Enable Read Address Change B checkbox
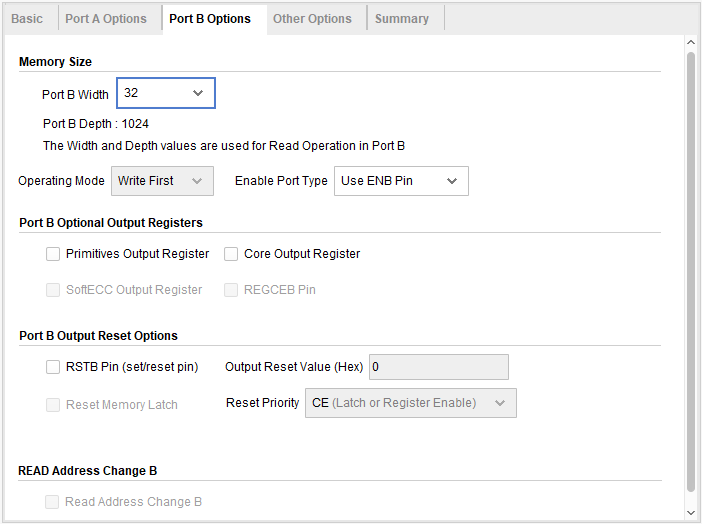The width and height of the screenshot is (702, 524). (53, 502)
